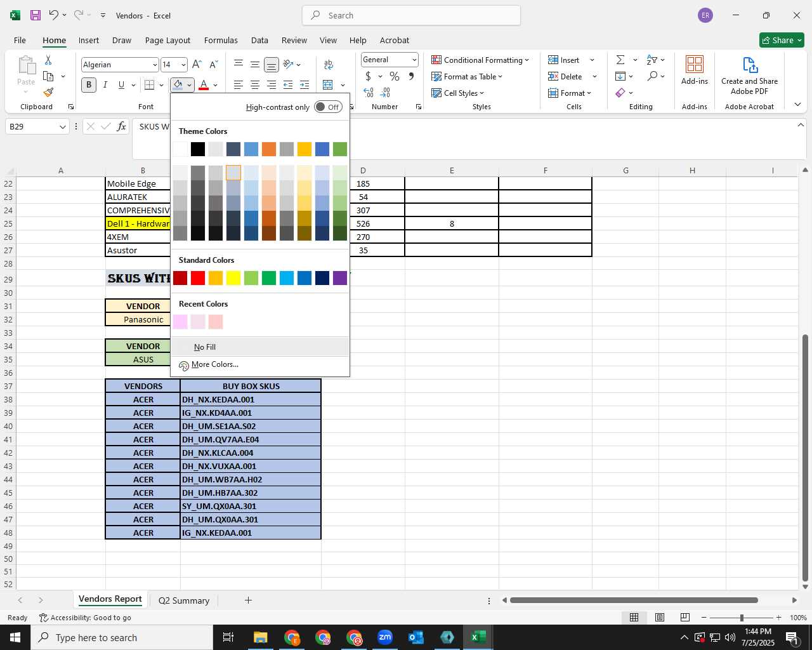The height and width of the screenshot is (650, 812).
Task: Open the General number format dropdown
Action: click(414, 60)
